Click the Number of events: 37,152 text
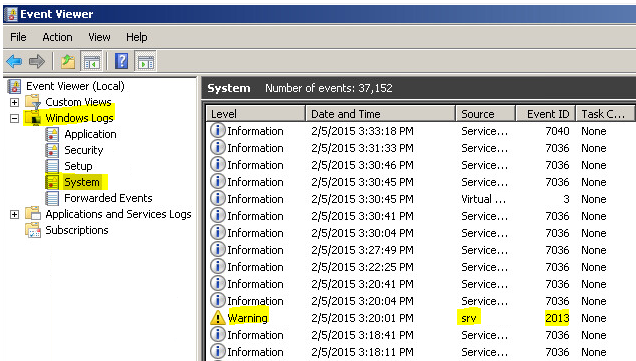 pyautogui.click(x=329, y=88)
